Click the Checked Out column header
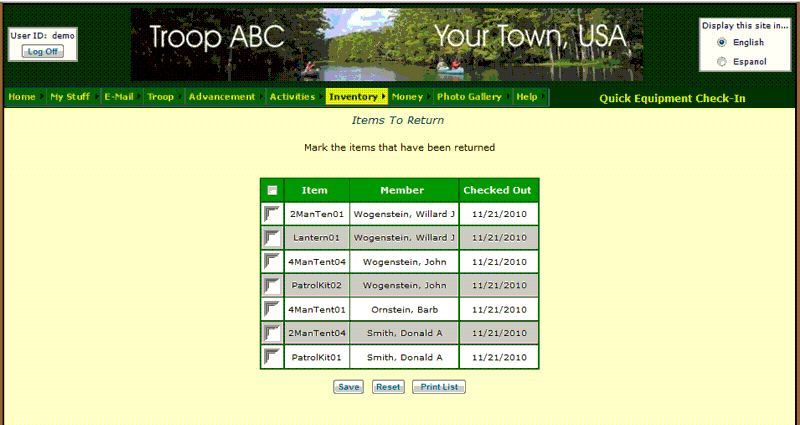 (x=499, y=190)
